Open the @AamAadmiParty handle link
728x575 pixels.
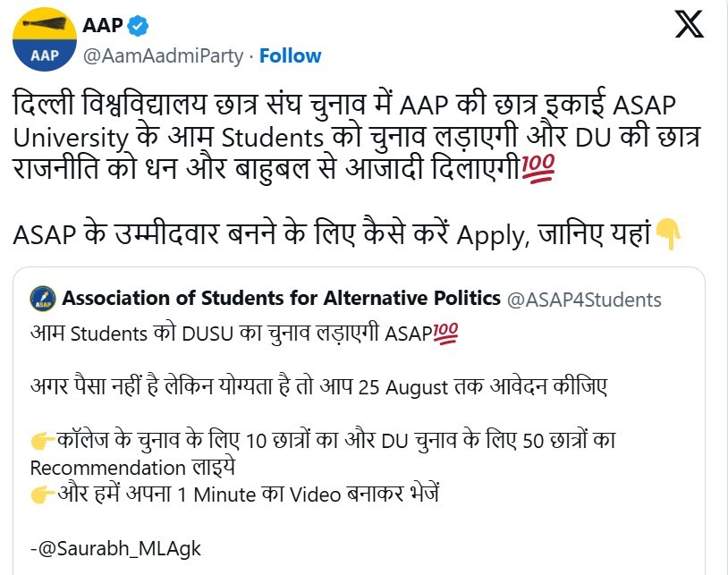point(163,55)
